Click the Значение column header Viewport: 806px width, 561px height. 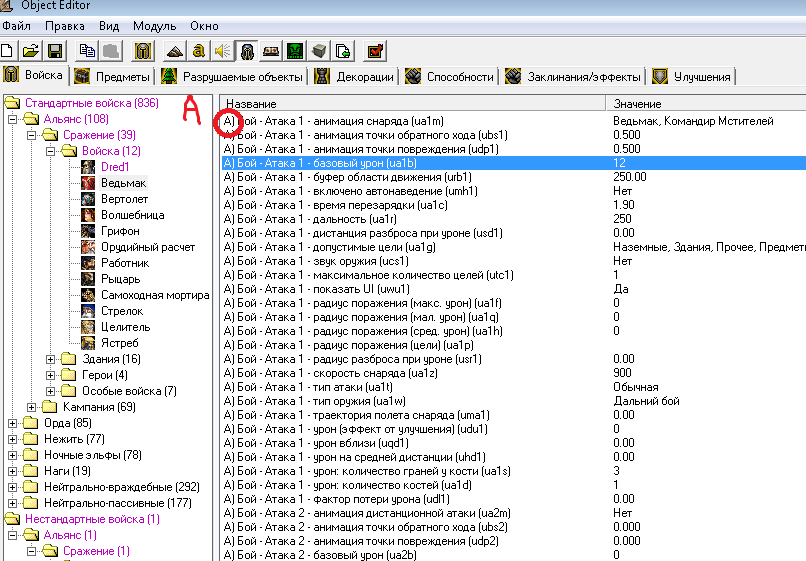pyautogui.click(x=636, y=104)
